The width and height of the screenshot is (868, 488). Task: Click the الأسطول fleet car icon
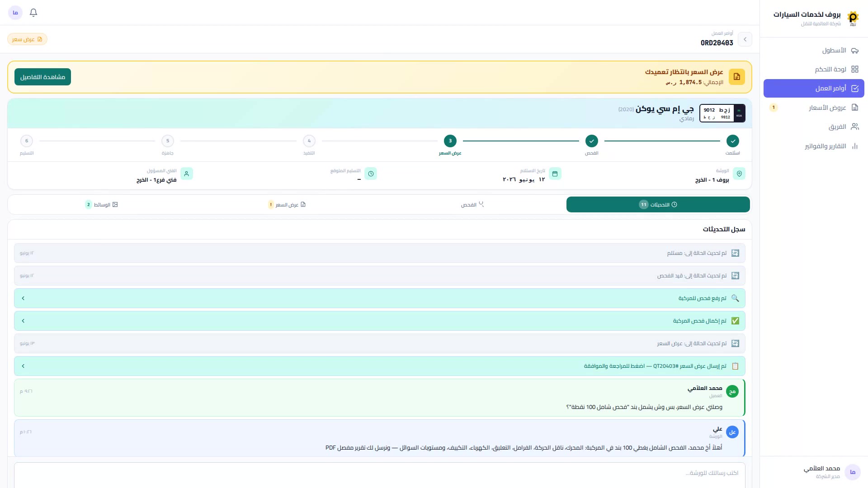(855, 50)
